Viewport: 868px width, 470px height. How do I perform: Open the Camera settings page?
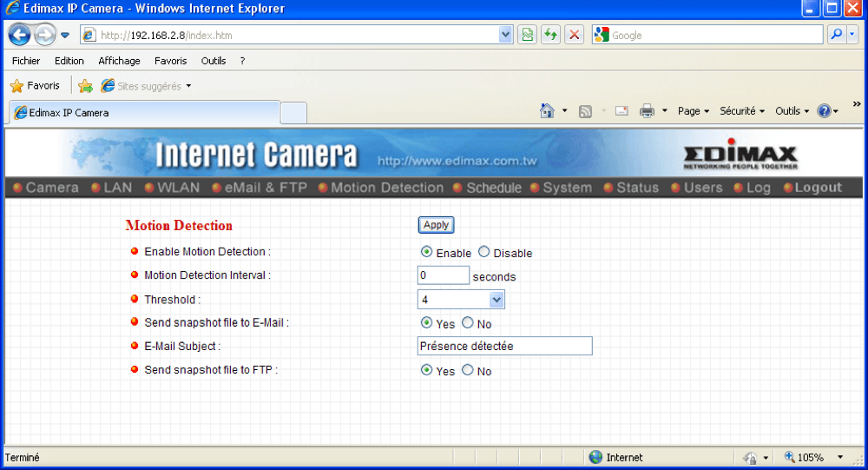pyautogui.click(x=46, y=188)
